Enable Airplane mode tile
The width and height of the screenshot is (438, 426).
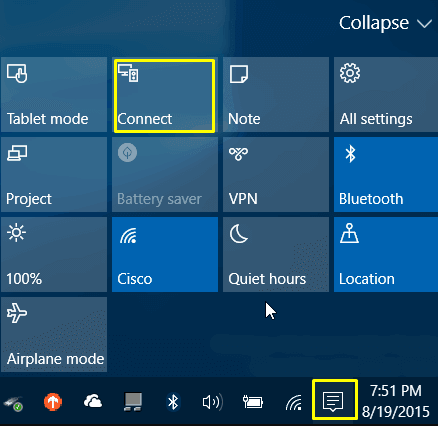coord(54,334)
